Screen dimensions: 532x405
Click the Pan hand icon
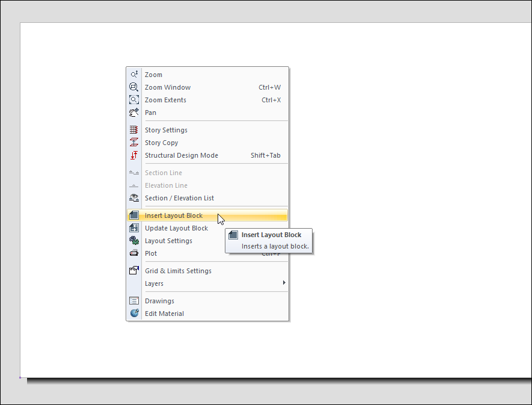click(x=134, y=113)
